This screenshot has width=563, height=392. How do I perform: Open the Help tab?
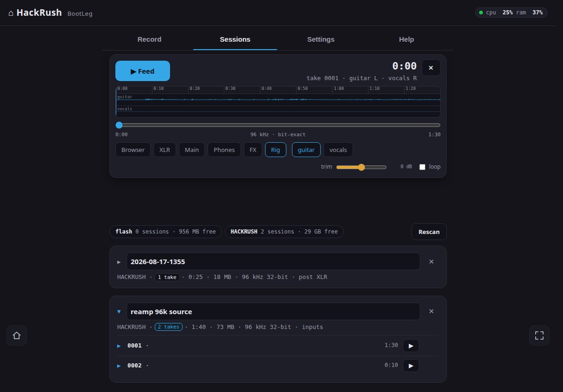tap(406, 39)
